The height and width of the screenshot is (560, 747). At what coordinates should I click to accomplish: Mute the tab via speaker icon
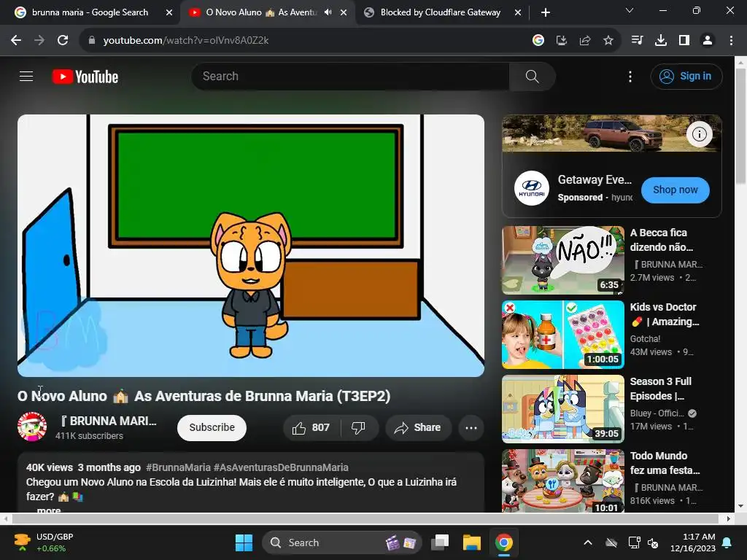pyautogui.click(x=328, y=12)
